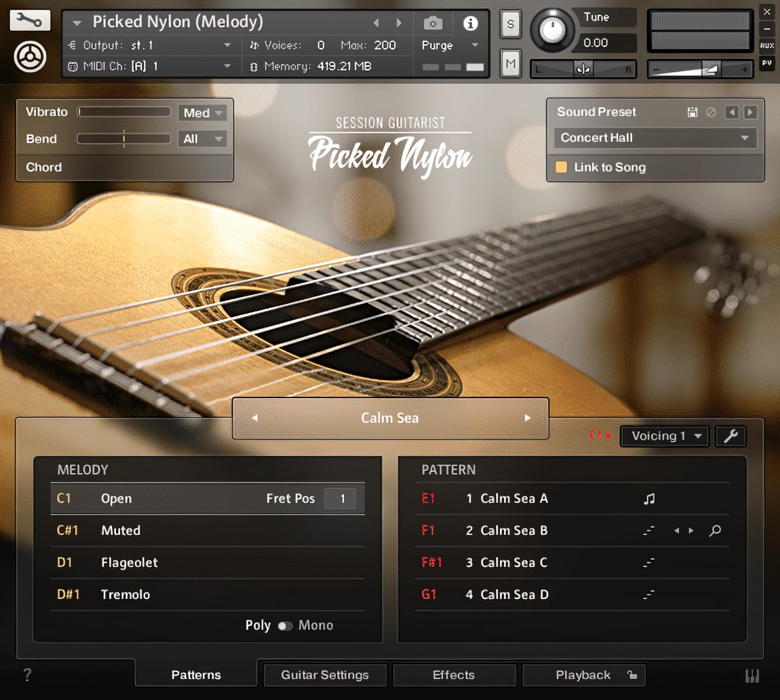Viewport: 780px width, 700px height.
Task: Select pattern 1 Calm Sea A
Action: coord(572,499)
